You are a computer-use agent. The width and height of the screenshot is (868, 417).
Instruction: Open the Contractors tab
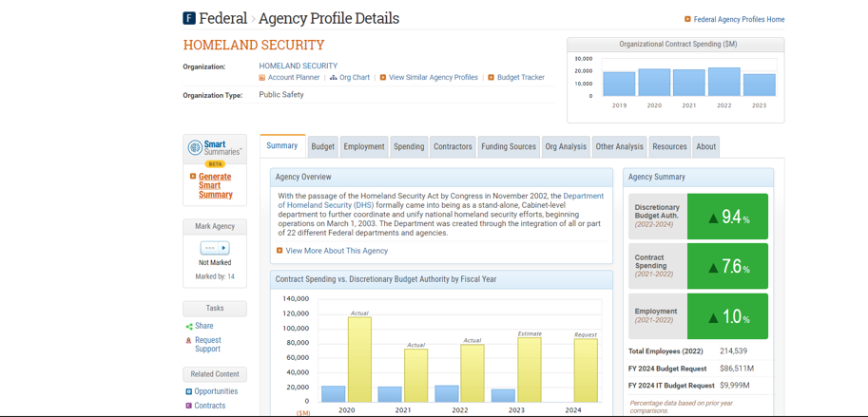[x=453, y=146]
